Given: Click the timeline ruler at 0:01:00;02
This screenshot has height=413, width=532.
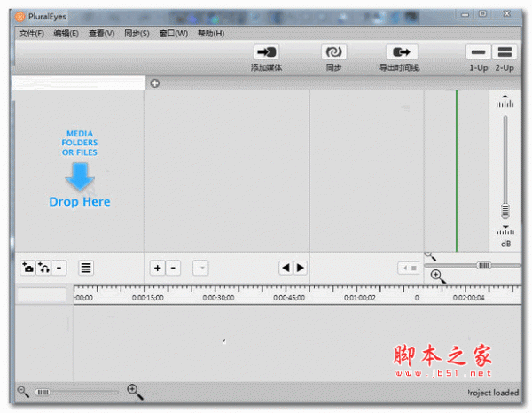Looking at the screenshot, I should [360, 298].
